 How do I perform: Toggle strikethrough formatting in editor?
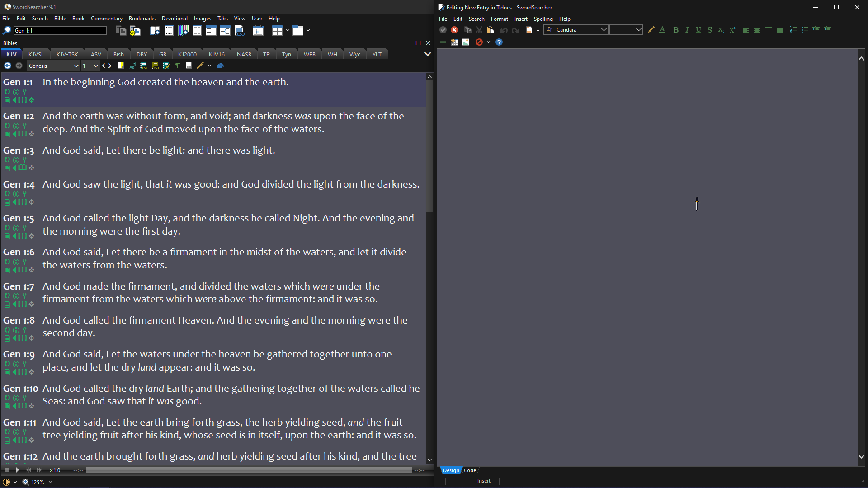(x=710, y=30)
